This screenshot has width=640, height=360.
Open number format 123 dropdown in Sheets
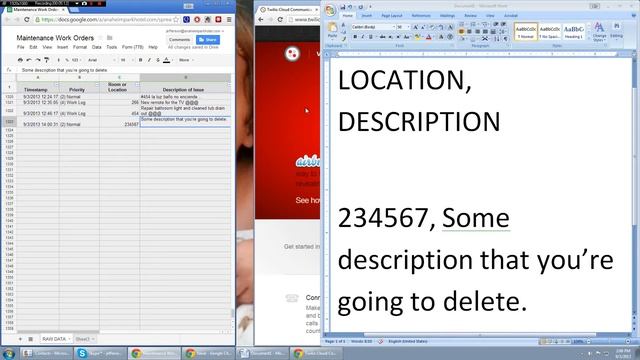(x=76, y=60)
